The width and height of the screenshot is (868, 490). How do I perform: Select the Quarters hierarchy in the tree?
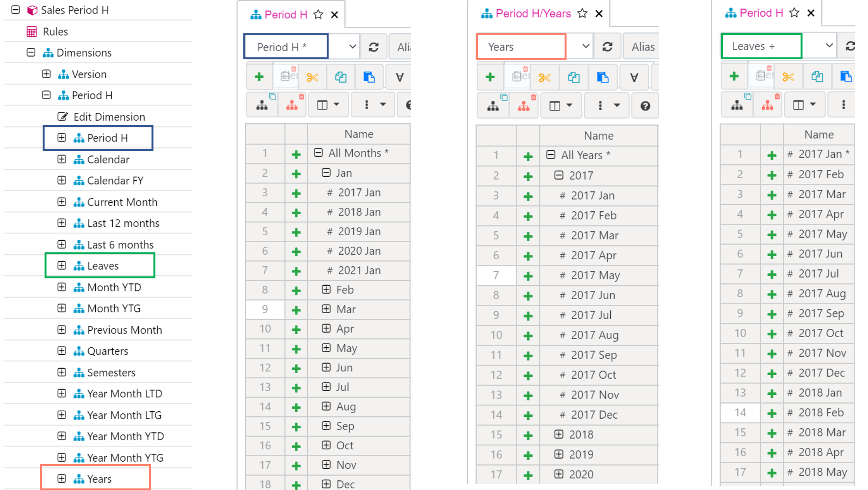(107, 351)
